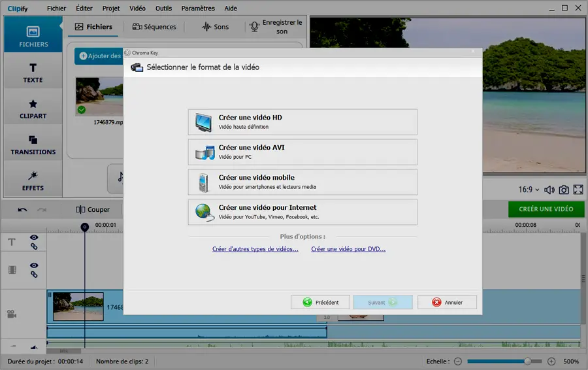
Task: Open the Fichier menu
Action: (x=56, y=8)
